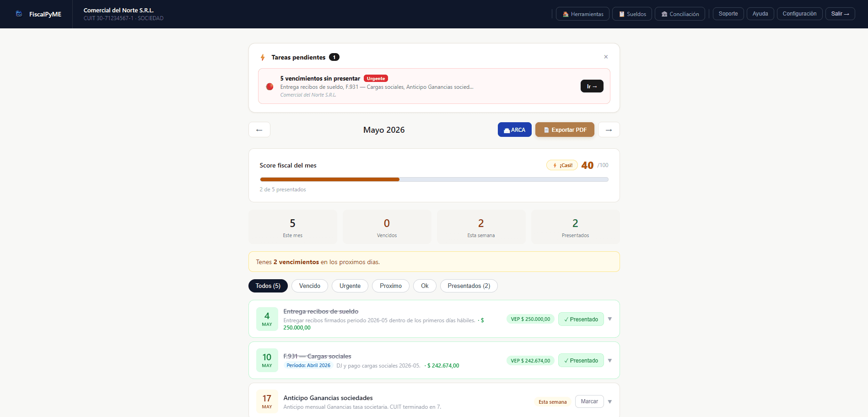Filter by Presentados (2)
The width and height of the screenshot is (868, 417).
pos(469,286)
